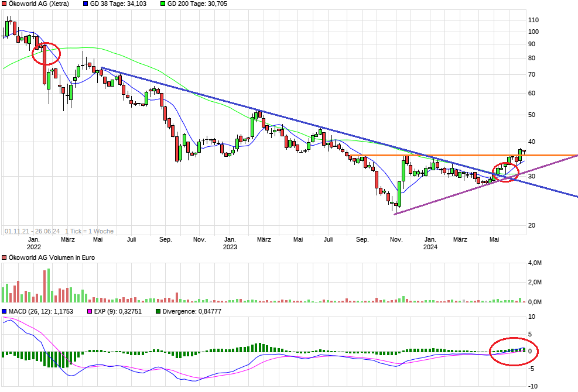Select the Jan. 2024 axis label
The height and width of the screenshot is (392, 578).
point(432,242)
